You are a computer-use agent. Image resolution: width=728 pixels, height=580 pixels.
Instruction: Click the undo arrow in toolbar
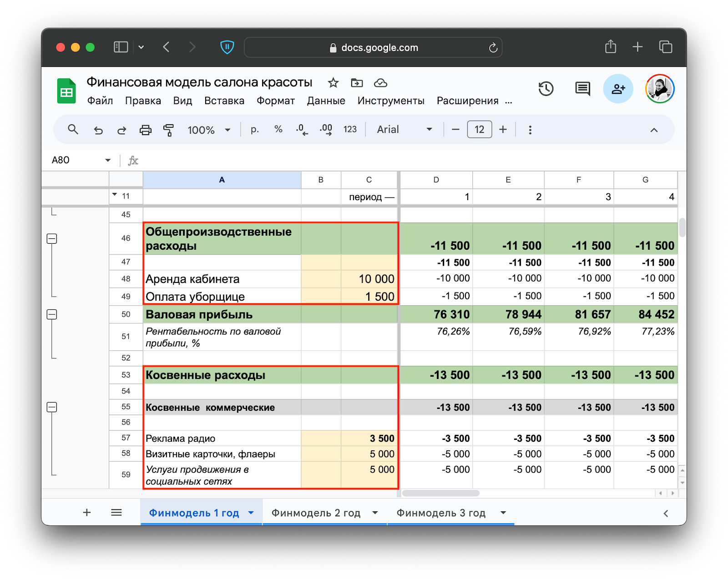98,130
